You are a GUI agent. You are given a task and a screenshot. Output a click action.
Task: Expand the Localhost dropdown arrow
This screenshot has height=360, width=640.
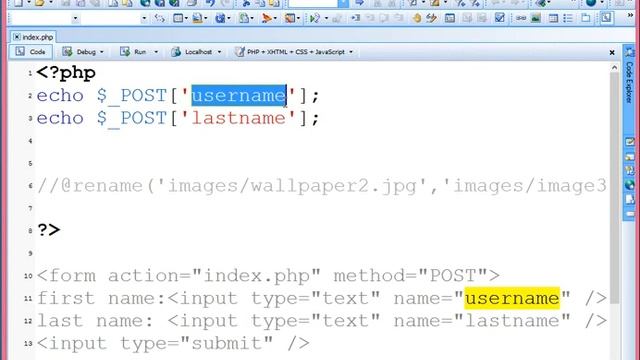point(219,52)
